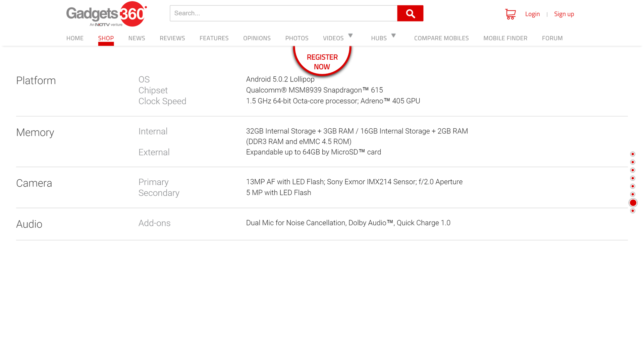This screenshot has height=362, width=644.
Task: Select the first page navigation dot
Action: coord(633,154)
